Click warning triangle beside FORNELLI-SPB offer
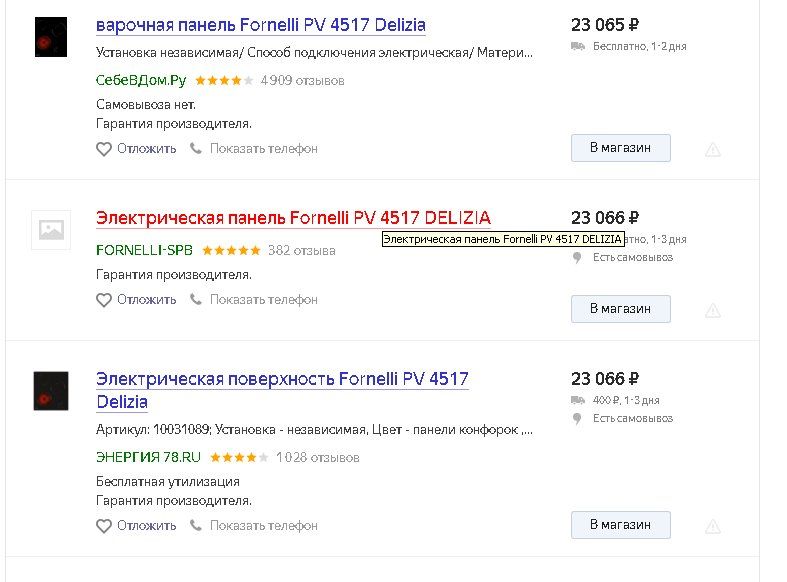 pyautogui.click(x=713, y=311)
